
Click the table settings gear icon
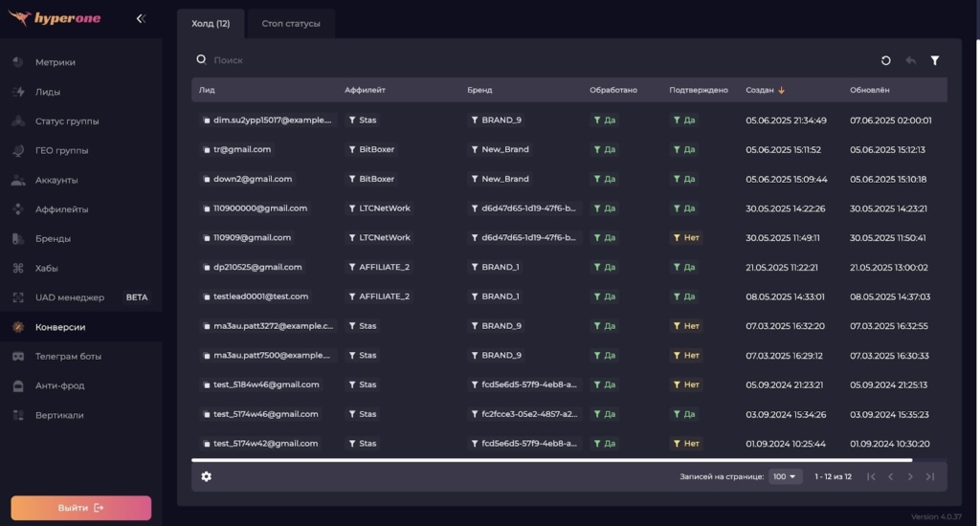pyautogui.click(x=207, y=476)
